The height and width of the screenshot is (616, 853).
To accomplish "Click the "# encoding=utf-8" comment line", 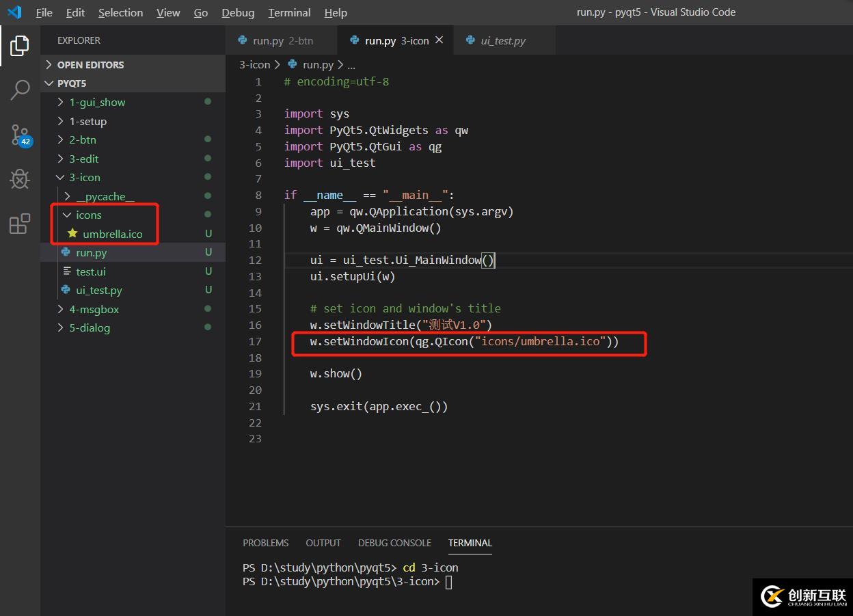I will pyautogui.click(x=336, y=81).
